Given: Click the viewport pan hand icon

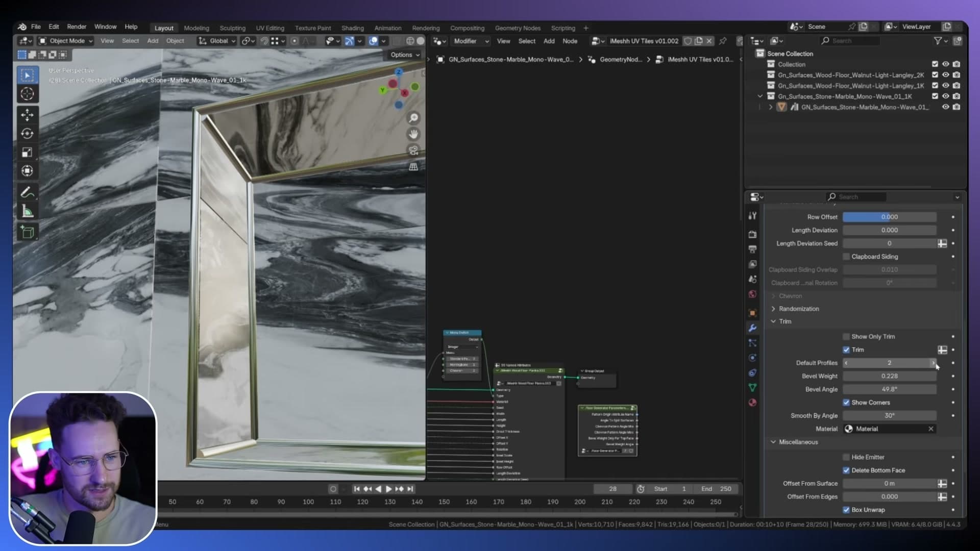Looking at the screenshot, I should [413, 134].
